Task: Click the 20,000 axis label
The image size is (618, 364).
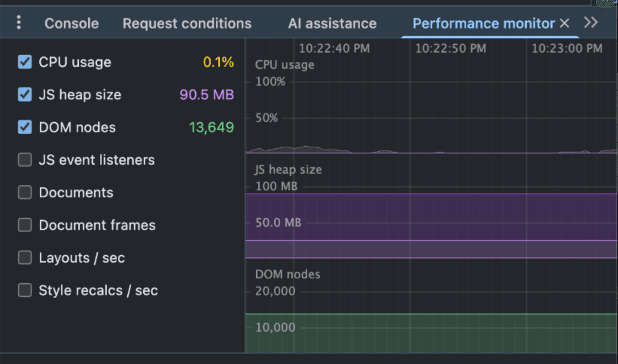Action: pyautogui.click(x=276, y=291)
